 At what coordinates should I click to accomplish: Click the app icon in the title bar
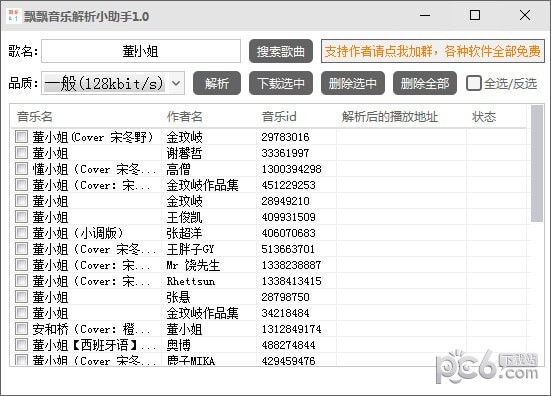tap(13, 15)
